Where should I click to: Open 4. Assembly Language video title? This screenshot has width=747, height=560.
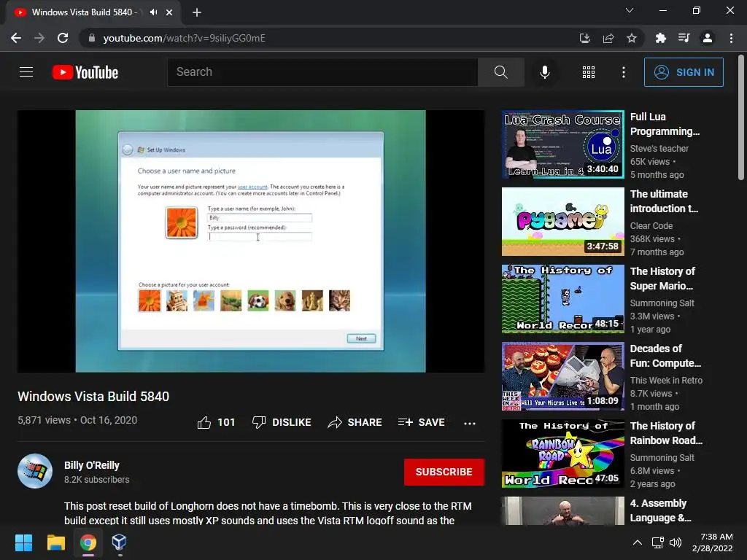[660, 510]
